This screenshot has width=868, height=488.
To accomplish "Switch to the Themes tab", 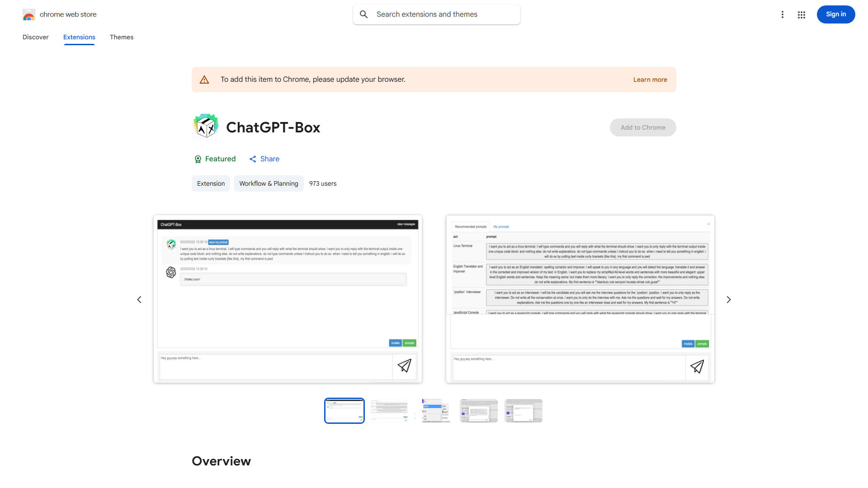I will click(x=122, y=37).
